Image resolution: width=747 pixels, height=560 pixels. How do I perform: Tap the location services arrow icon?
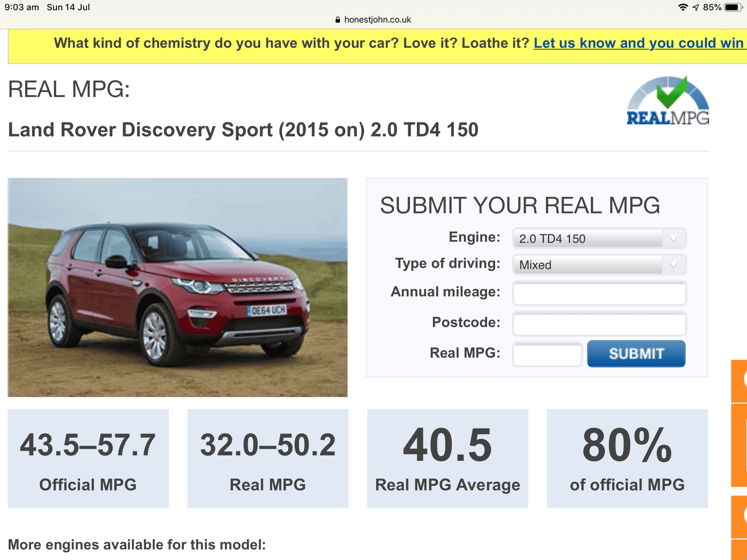click(696, 7)
